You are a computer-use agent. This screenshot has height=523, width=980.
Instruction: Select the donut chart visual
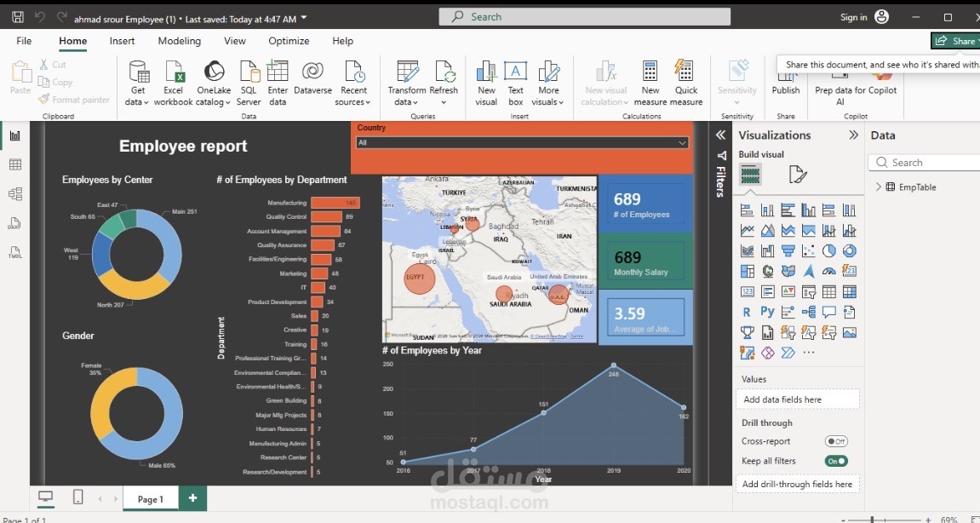(850, 251)
